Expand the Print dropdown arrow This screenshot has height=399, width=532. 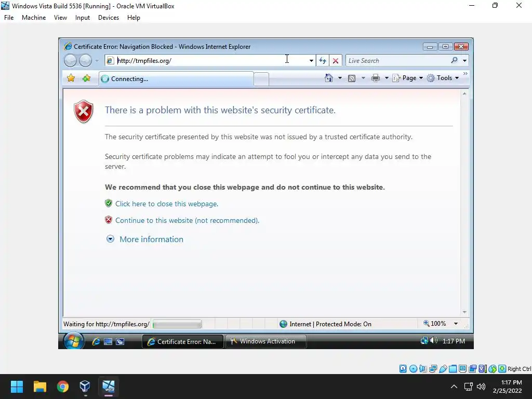click(x=387, y=78)
